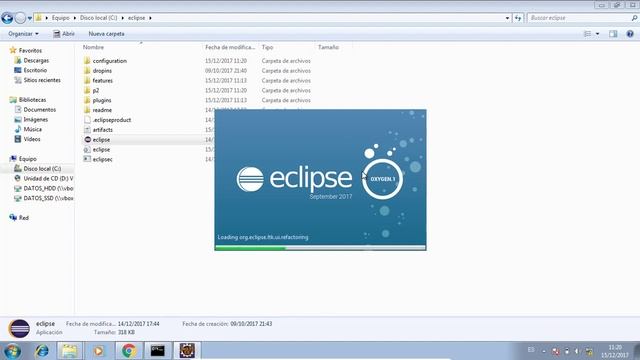This screenshot has width=640, height=360.
Task: Open the recent locations dropdown arrow
Action: point(29,18)
